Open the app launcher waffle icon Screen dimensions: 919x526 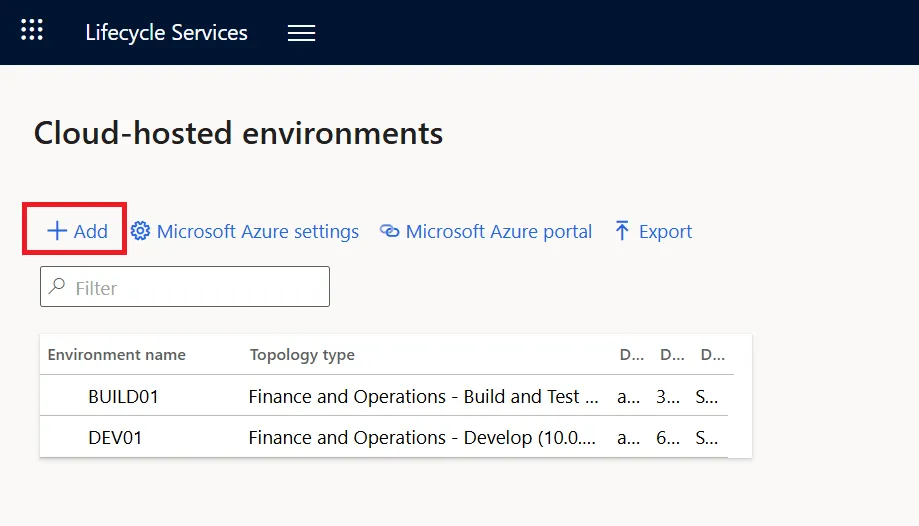(32, 30)
